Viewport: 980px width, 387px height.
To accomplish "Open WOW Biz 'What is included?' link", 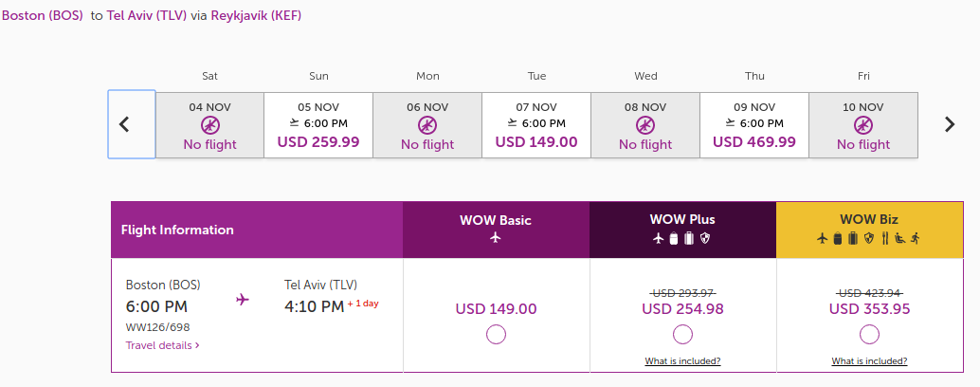I will [869, 361].
